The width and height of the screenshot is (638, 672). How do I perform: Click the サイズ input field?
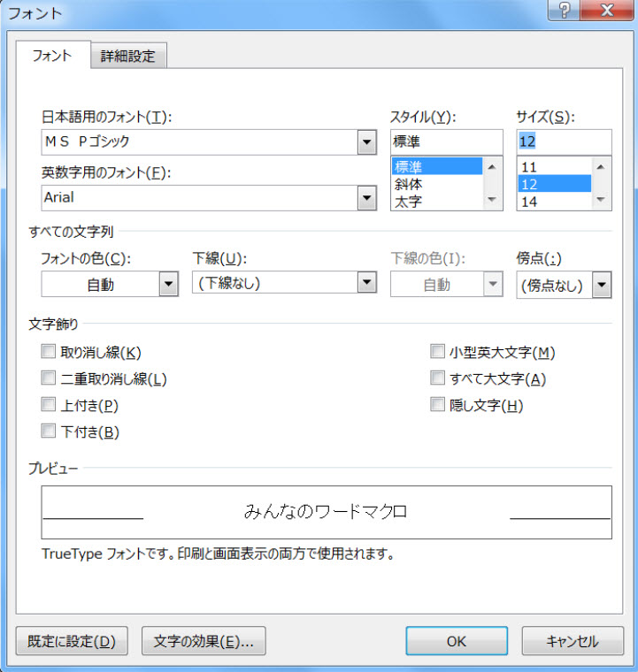pos(564,142)
